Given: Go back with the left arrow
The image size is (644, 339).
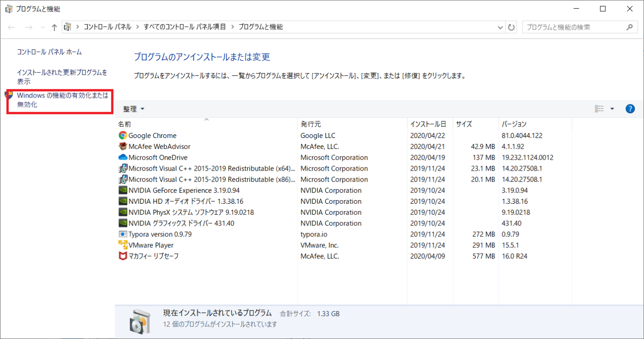Looking at the screenshot, I should 12,27.
